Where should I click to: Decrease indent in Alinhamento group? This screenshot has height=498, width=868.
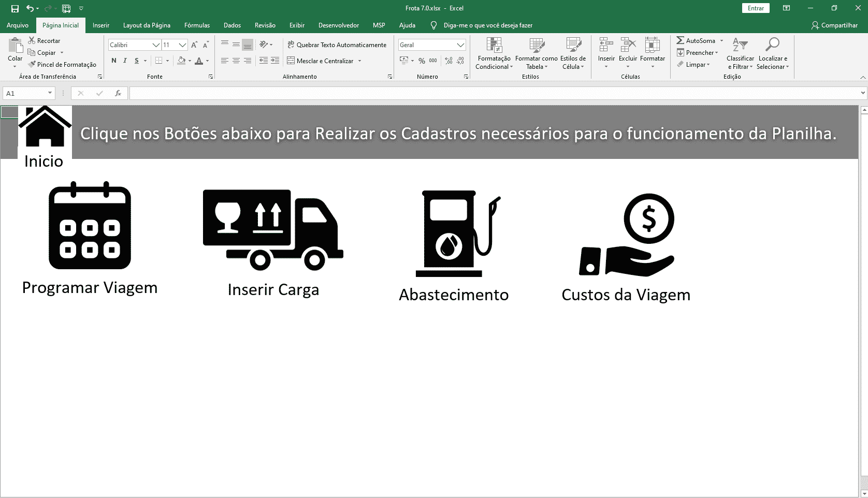click(264, 61)
